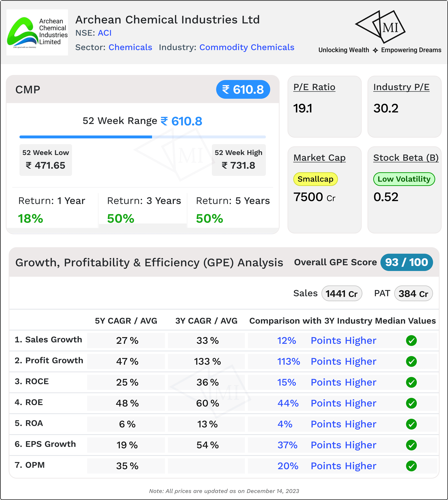Click the 7. OPM row label
Viewport: 448px width, 500px height.
(x=30, y=465)
